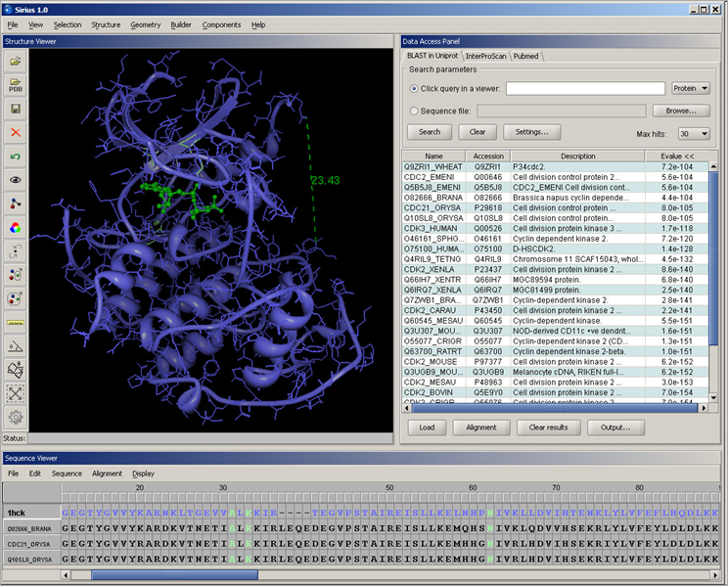The image size is (728, 586).
Task: Select 'Click query in a viewer' radio button
Action: tap(415, 88)
